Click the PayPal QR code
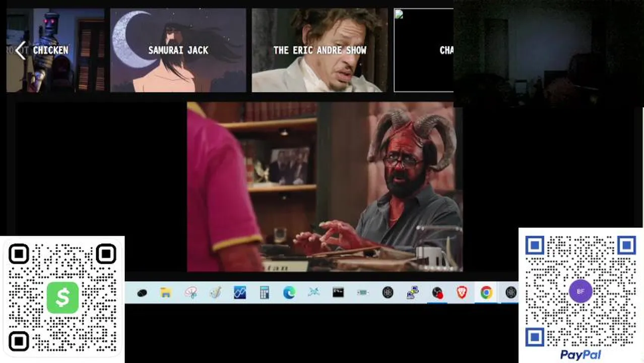Image resolution: width=644 pixels, height=363 pixels. pyautogui.click(x=581, y=291)
